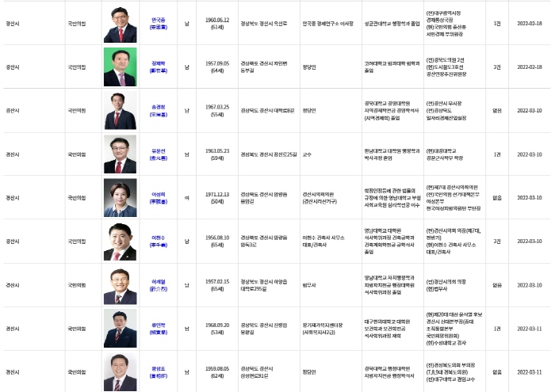Open candidate link 정재학
Image resolution: width=555 pixels, height=392 pixels.
coord(159,67)
